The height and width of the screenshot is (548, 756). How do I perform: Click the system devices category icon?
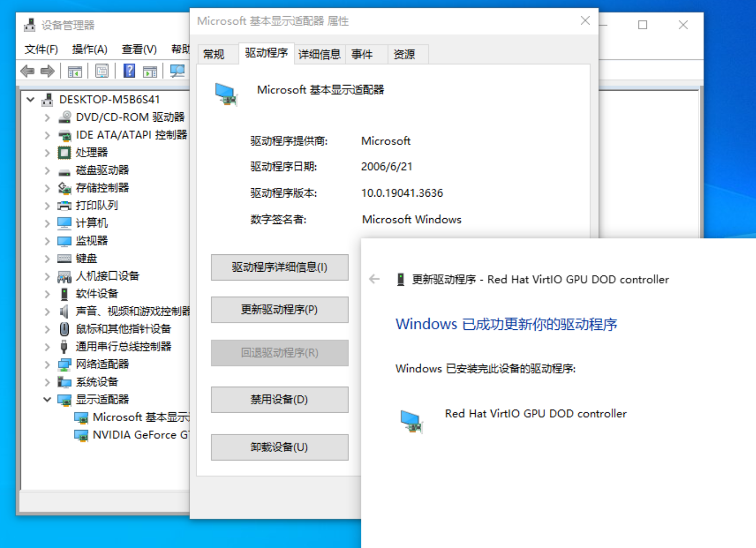point(65,382)
